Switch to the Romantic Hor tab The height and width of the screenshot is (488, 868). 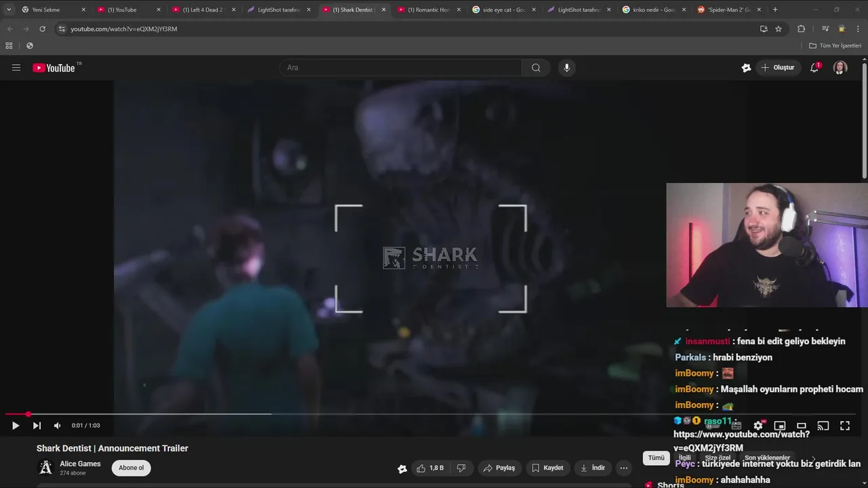click(429, 9)
